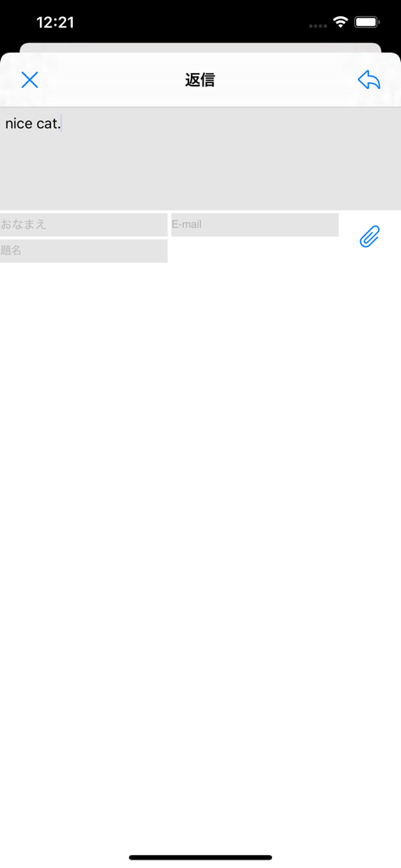
Task: Place cursor on the word "cat."
Action: tap(48, 124)
